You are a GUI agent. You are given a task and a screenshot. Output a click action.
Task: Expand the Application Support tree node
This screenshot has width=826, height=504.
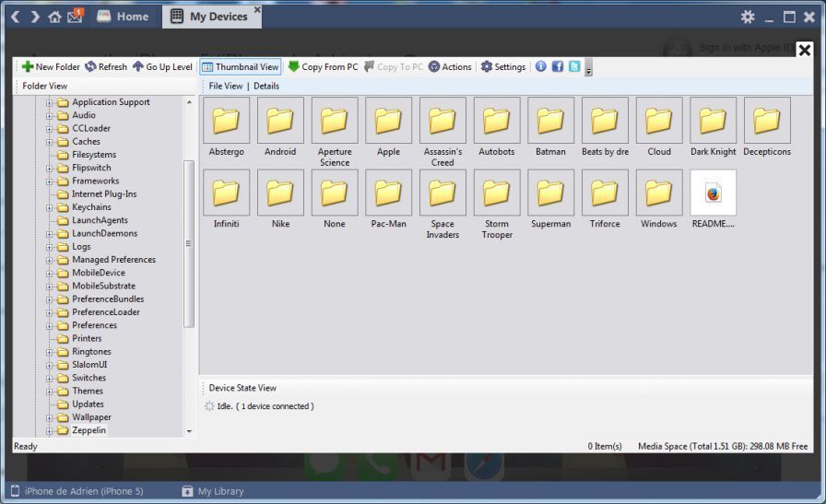[x=50, y=102]
